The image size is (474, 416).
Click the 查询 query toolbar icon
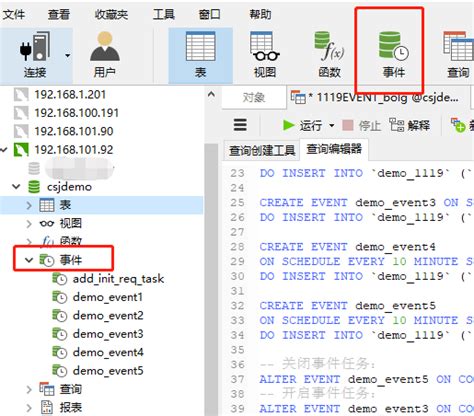coord(458,55)
